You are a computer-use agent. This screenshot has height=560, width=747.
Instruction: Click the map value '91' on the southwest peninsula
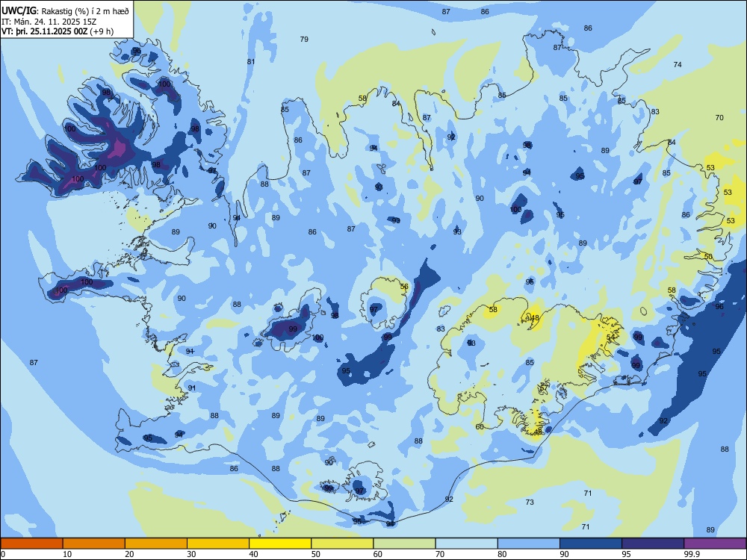pos(191,388)
